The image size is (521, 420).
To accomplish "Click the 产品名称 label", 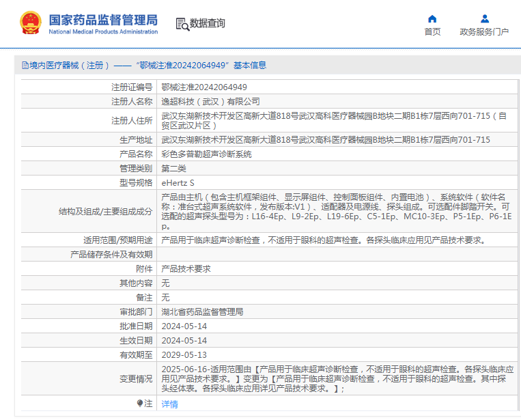I will coord(136,154).
